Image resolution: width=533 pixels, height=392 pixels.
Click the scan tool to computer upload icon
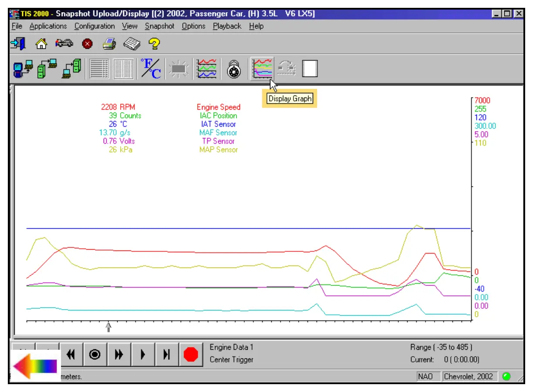(23, 68)
